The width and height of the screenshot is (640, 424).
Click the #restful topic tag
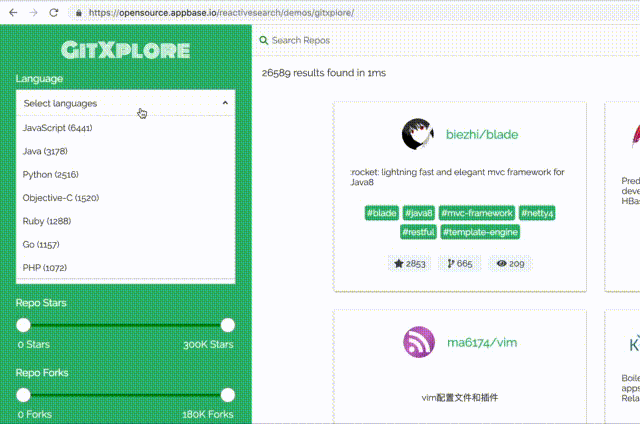point(418,232)
